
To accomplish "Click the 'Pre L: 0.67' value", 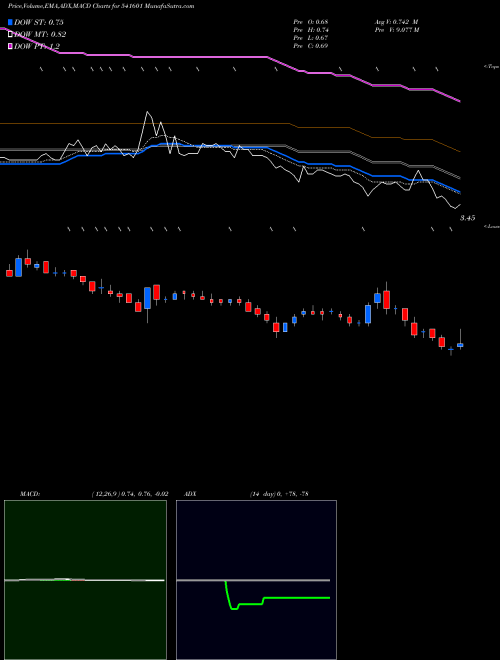I will click(311, 38).
